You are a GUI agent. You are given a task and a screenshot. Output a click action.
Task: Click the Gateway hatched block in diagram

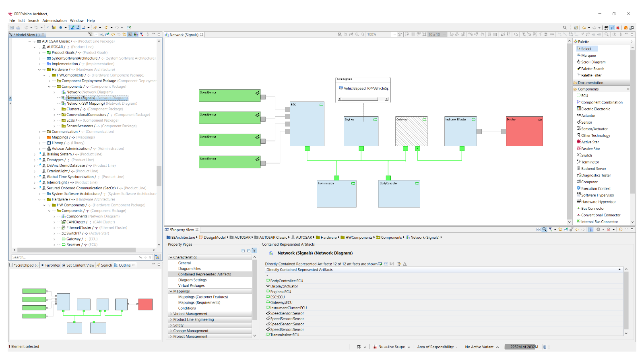[411, 131]
